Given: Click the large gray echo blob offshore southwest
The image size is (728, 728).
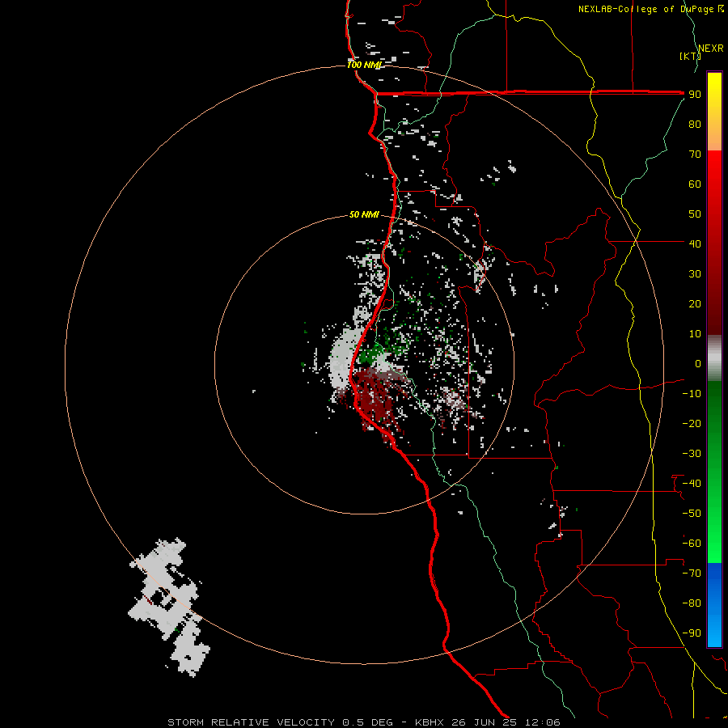Looking at the screenshot, I should point(170,606).
